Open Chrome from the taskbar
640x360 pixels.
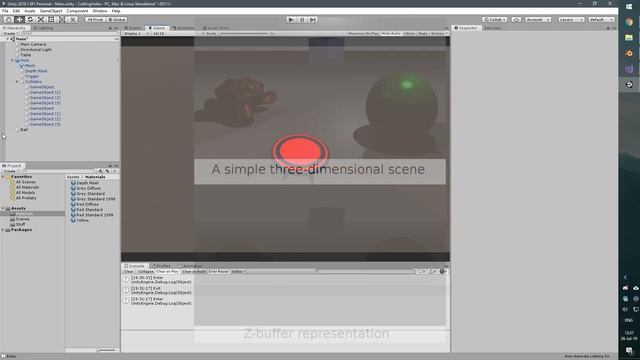629,22
